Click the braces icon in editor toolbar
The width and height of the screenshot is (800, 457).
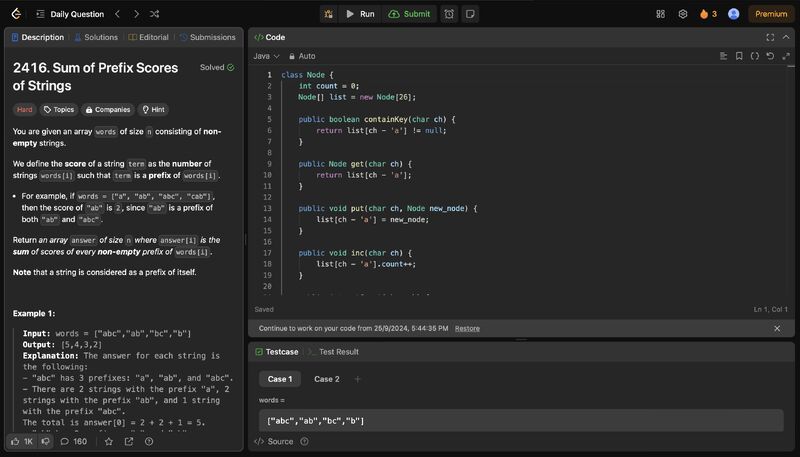coord(755,56)
